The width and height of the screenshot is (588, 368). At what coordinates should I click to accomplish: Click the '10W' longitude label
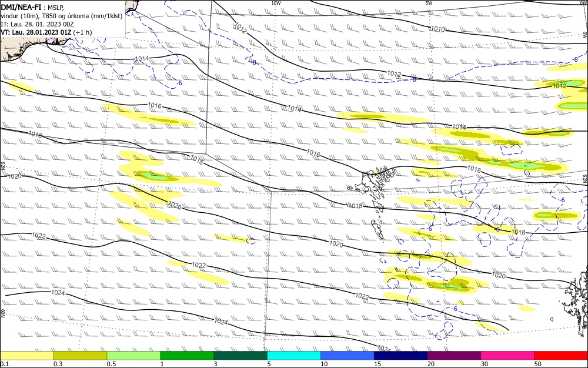point(276,3)
